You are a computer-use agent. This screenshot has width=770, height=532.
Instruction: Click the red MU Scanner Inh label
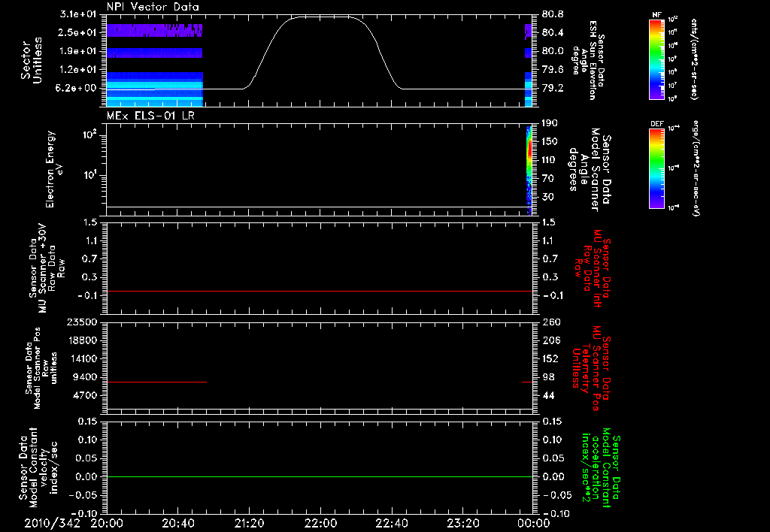[x=592, y=268]
